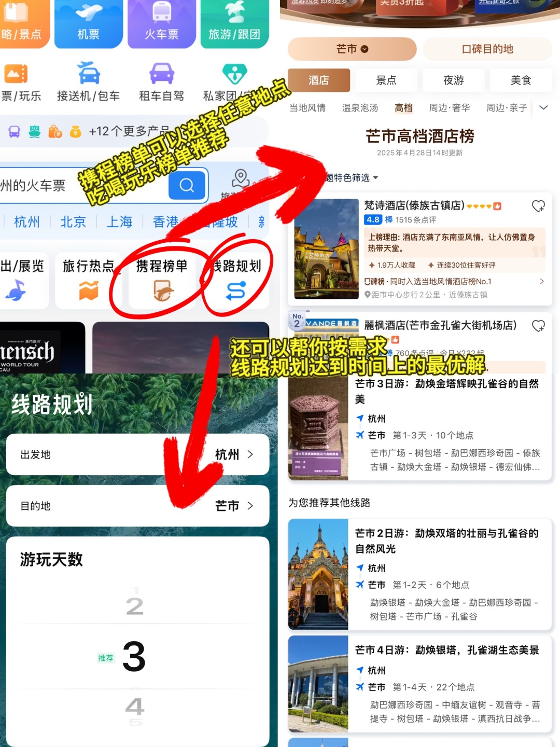Open 口碑榜 当地风情酒店榜No.1 link arrow
The height and width of the screenshot is (747, 560).
tap(542, 281)
